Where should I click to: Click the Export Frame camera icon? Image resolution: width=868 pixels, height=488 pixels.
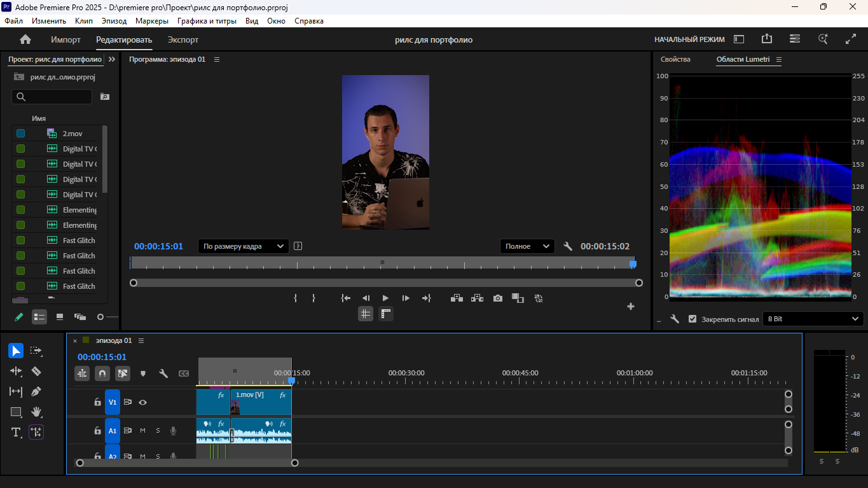click(498, 298)
